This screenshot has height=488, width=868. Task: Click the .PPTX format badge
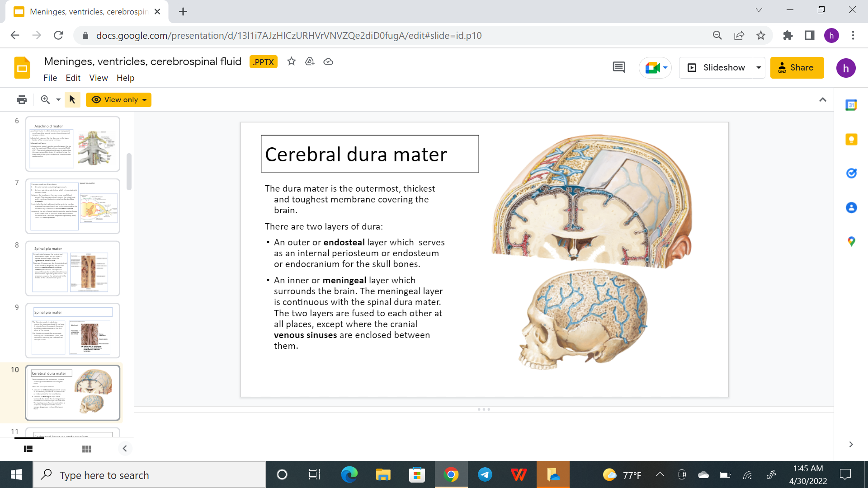[x=264, y=62]
